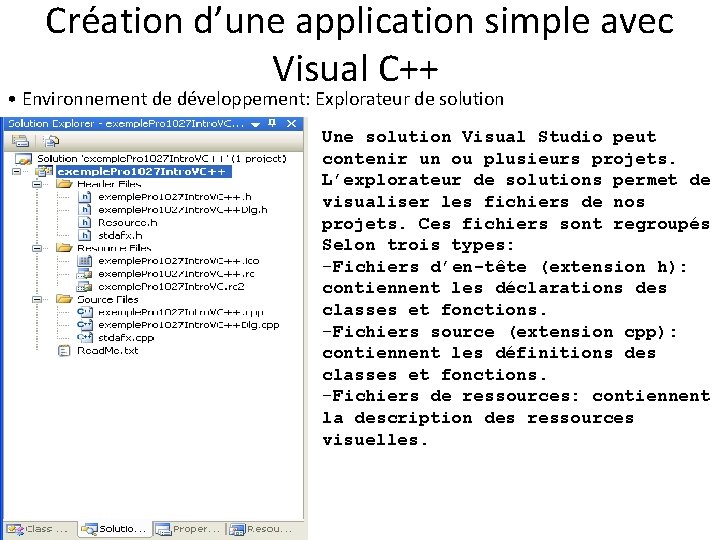
Task: Toggle the auto-hide pin in Solution Explorer
Action: tap(272, 123)
